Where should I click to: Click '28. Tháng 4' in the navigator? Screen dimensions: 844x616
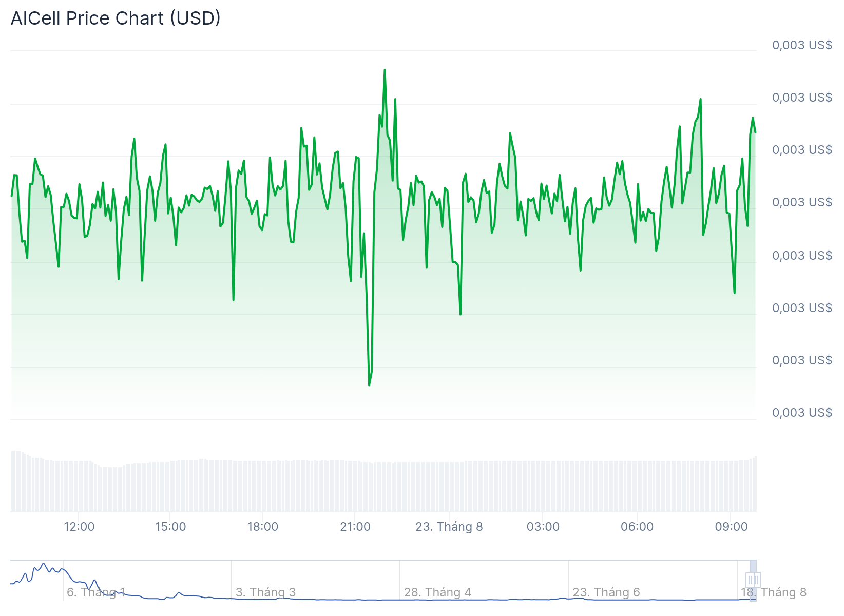[437, 592]
